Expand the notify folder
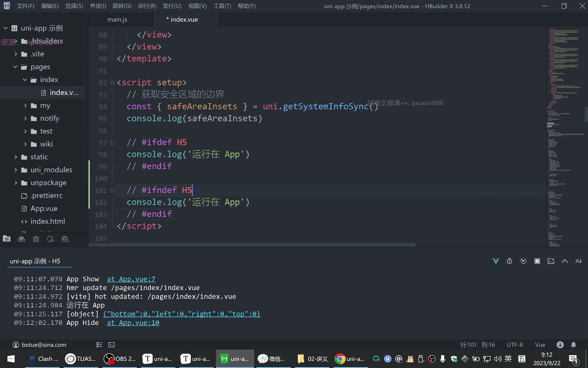588x368 pixels. point(25,118)
